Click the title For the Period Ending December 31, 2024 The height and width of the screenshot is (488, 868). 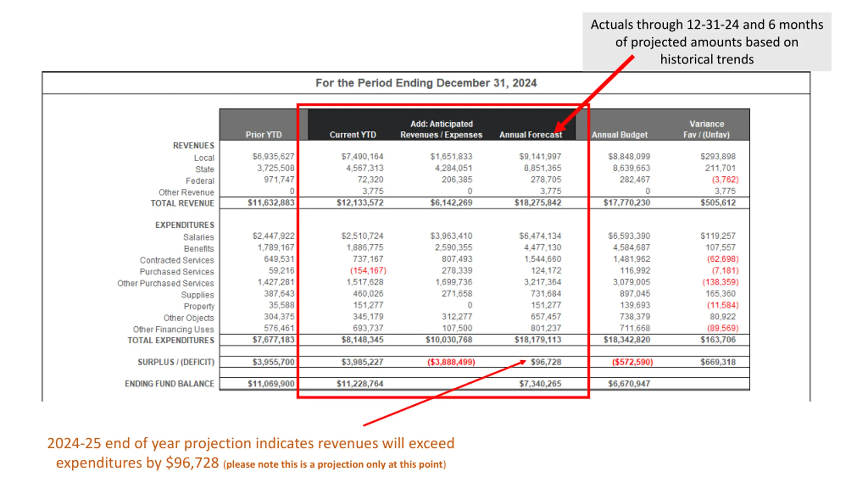[426, 83]
